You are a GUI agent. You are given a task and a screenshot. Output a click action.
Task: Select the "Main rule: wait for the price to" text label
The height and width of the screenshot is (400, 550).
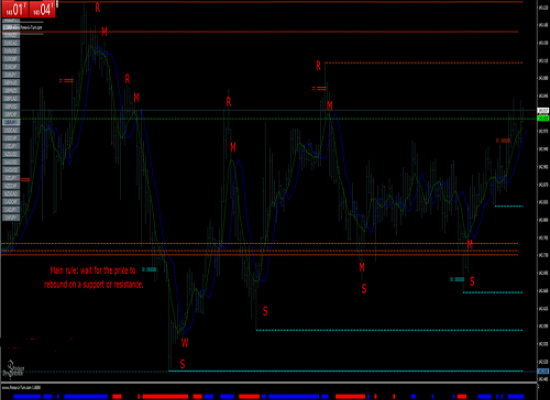point(93,271)
